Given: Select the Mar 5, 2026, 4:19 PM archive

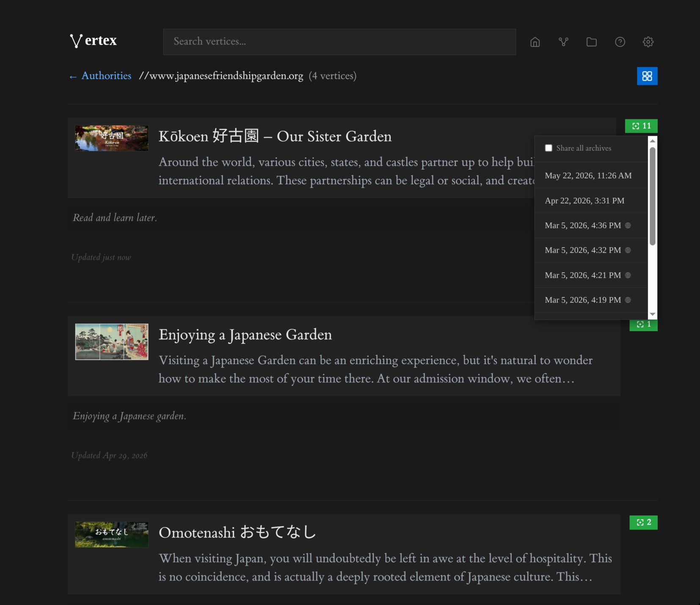Looking at the screenshot, I should click(591, 300).
